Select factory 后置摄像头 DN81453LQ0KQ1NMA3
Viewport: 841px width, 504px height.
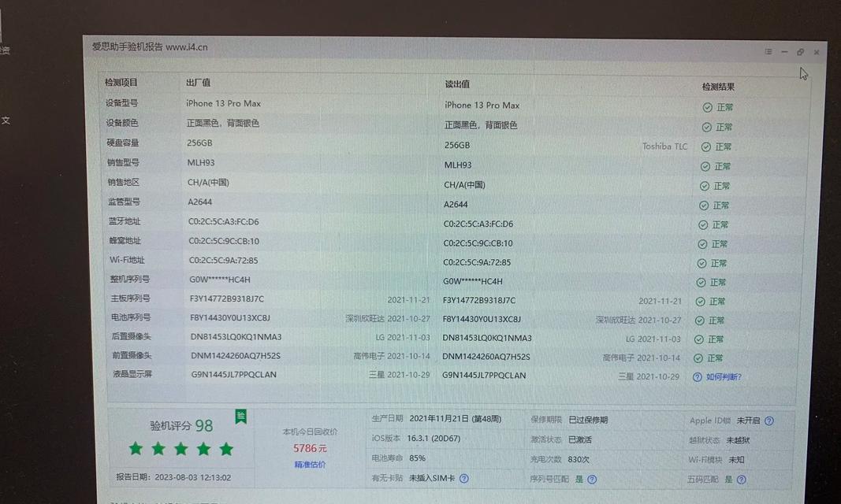[x=236, y=337]
